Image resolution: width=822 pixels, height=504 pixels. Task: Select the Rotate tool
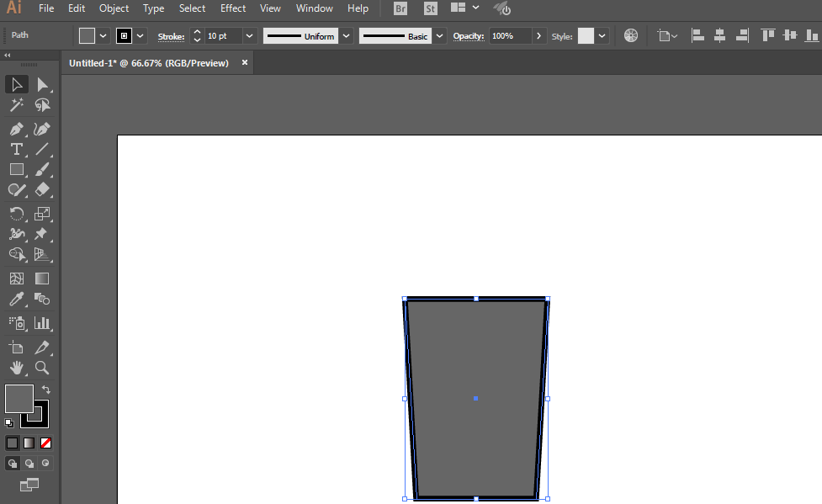pyautogui.click(x=16, y=213)
